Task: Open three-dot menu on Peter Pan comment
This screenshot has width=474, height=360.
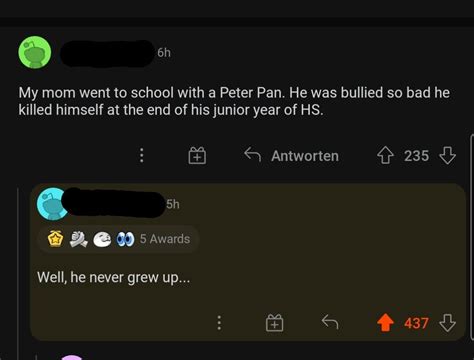Action: tap(142, 155)
